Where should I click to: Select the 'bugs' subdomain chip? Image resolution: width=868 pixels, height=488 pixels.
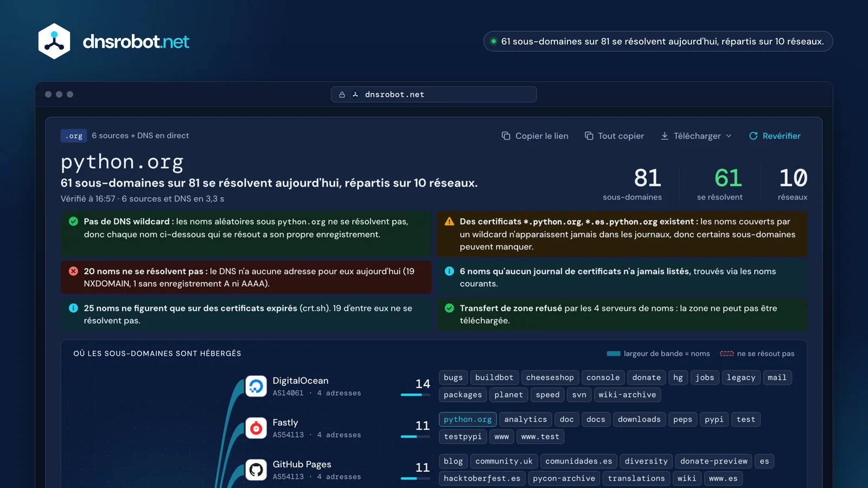pyautogui.click(x=453, y=377)
